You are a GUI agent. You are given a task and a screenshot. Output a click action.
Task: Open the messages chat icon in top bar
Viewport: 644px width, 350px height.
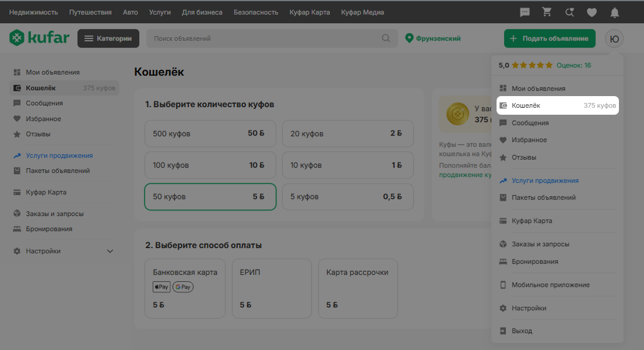click(x=525, y=12)
